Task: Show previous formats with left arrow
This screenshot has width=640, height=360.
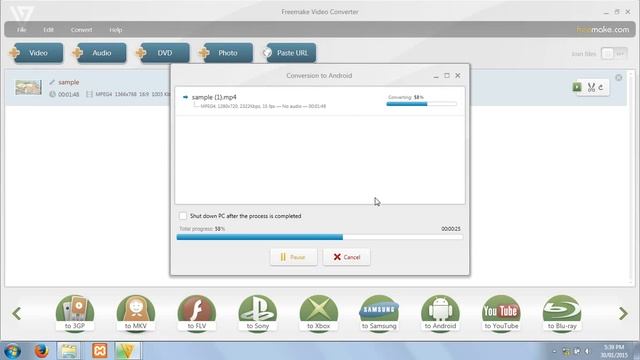Action: click(17, 313)
